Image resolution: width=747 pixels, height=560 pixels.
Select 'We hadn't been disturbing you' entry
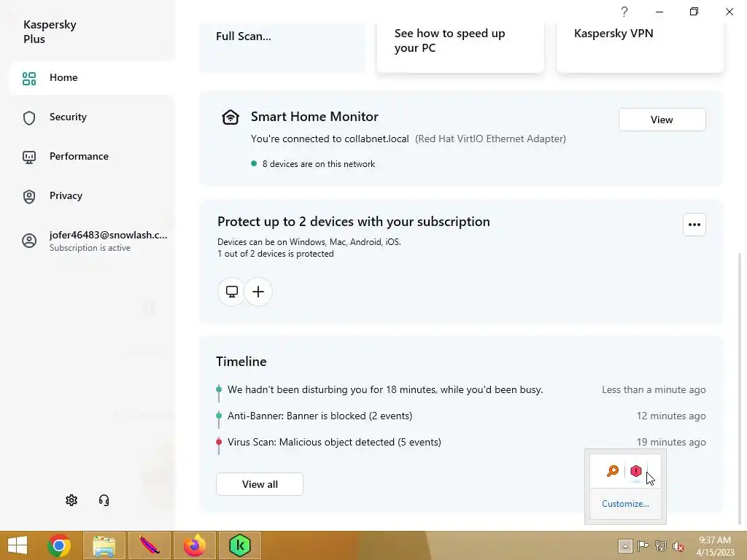click(x=385, y=389)
